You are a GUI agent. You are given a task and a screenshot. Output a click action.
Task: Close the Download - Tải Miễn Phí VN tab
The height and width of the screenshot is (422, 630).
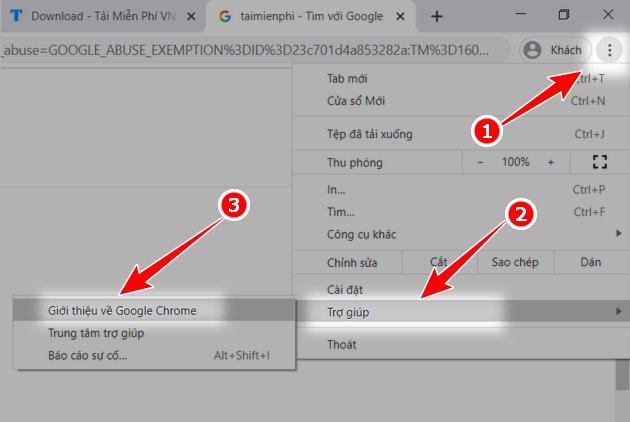tap(192, 16)
